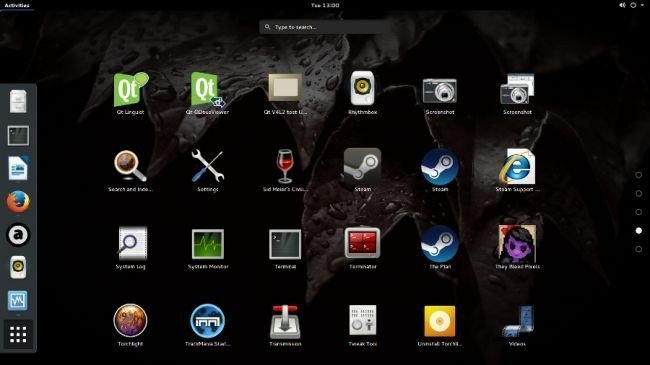Toggle the Show Applications grid button
Viewport: 650px width, 365px height.
click(x=18, y=334)
